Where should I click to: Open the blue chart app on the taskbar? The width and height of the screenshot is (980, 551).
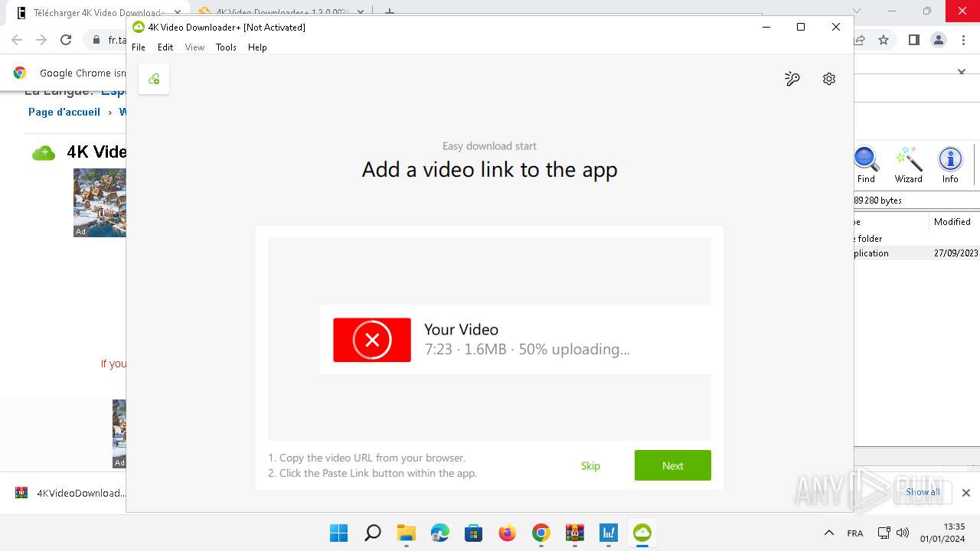pos(608,533)
